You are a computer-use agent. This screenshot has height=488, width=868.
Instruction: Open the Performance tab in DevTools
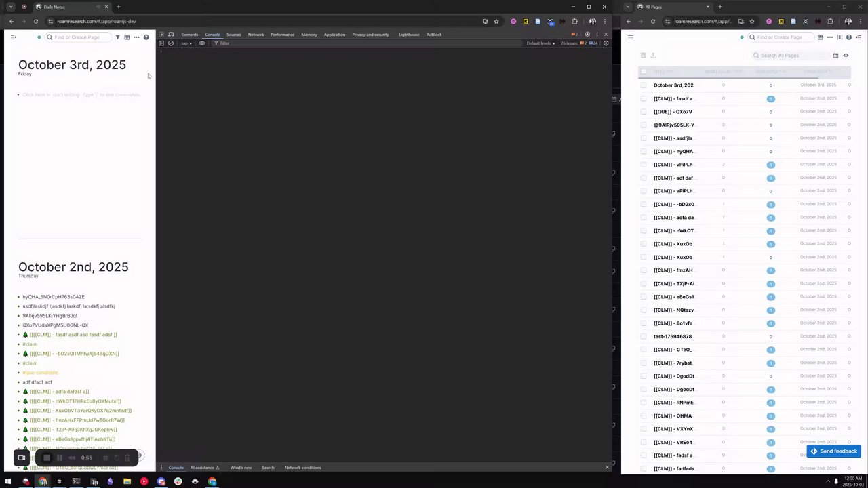coord(283,35)
